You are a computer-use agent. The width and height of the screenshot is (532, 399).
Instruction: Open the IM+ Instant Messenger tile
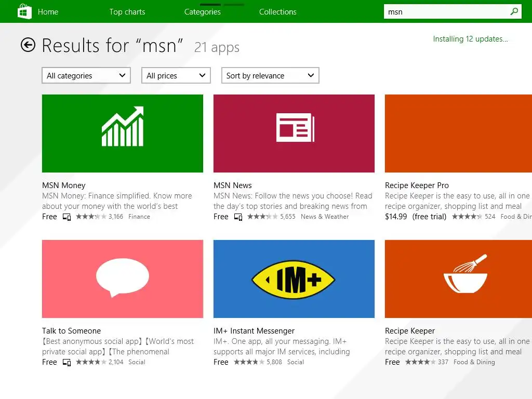pyautogui.click(x=294, y=279)
